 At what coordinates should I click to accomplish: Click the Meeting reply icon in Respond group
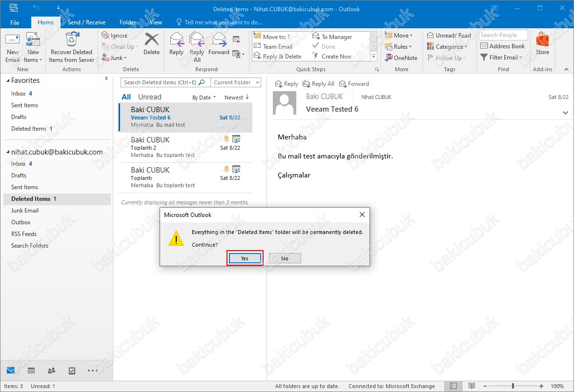pos(236,39)
